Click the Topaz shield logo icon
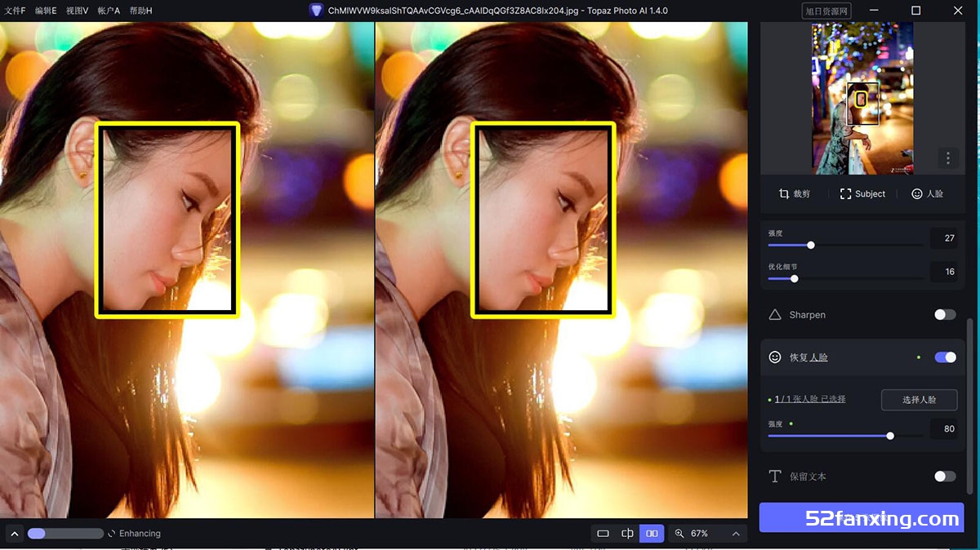The image size is (980, 550). point(316,11)
